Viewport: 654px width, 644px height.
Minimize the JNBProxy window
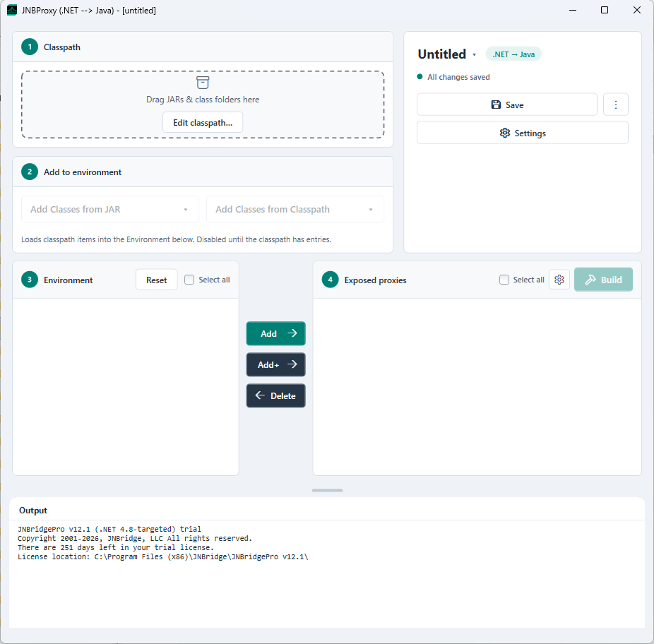(573, 10)
